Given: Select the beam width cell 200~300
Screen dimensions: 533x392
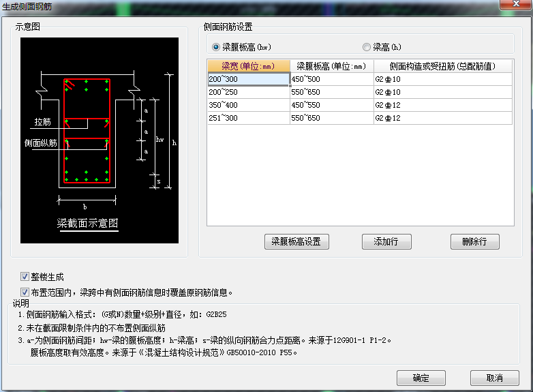Looking at the screenshot, I should 249,79.
